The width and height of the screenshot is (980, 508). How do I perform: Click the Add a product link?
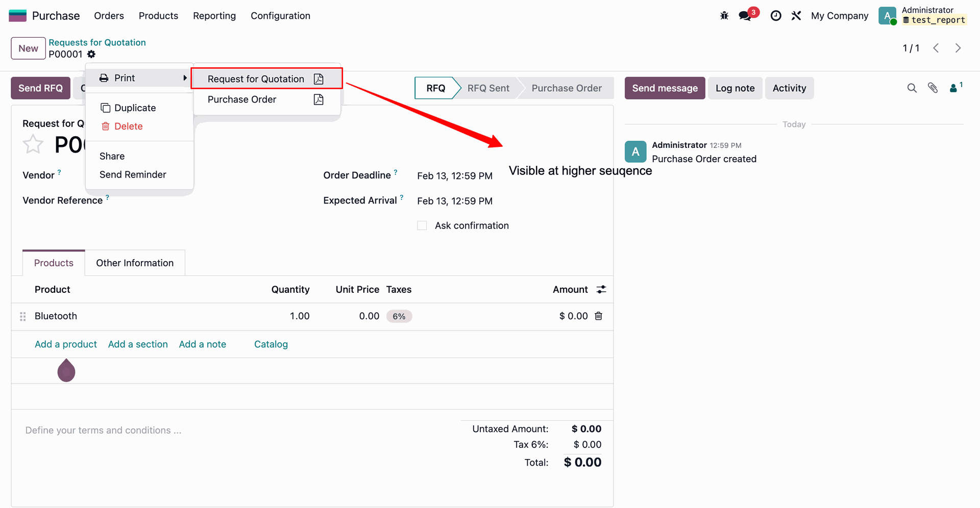pos(66,344)
